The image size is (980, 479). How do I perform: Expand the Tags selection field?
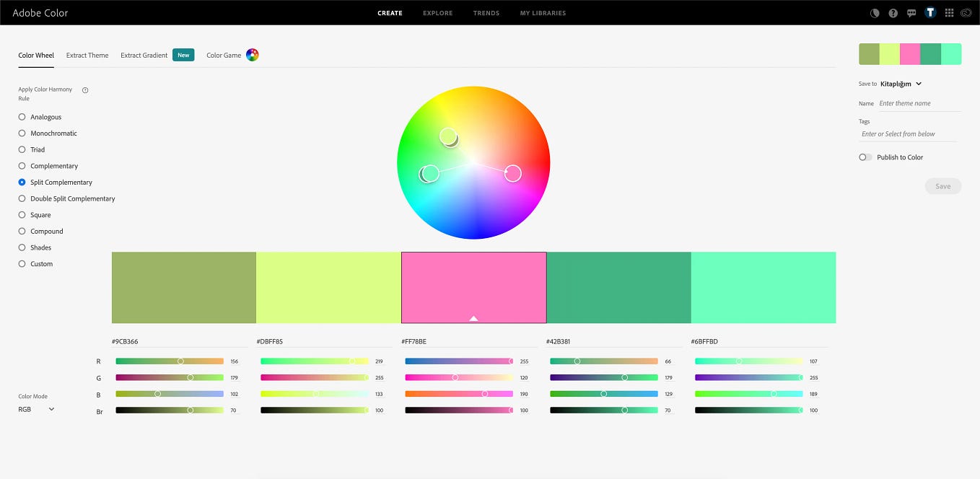tap(909, 134)
